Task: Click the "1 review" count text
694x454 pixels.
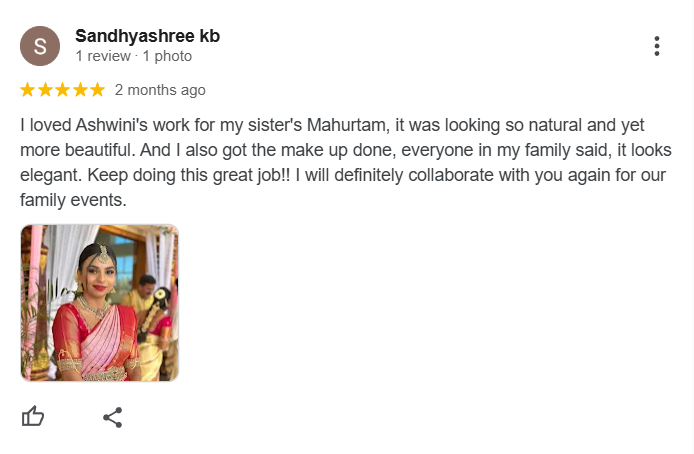Action: [x=105, y=56]
